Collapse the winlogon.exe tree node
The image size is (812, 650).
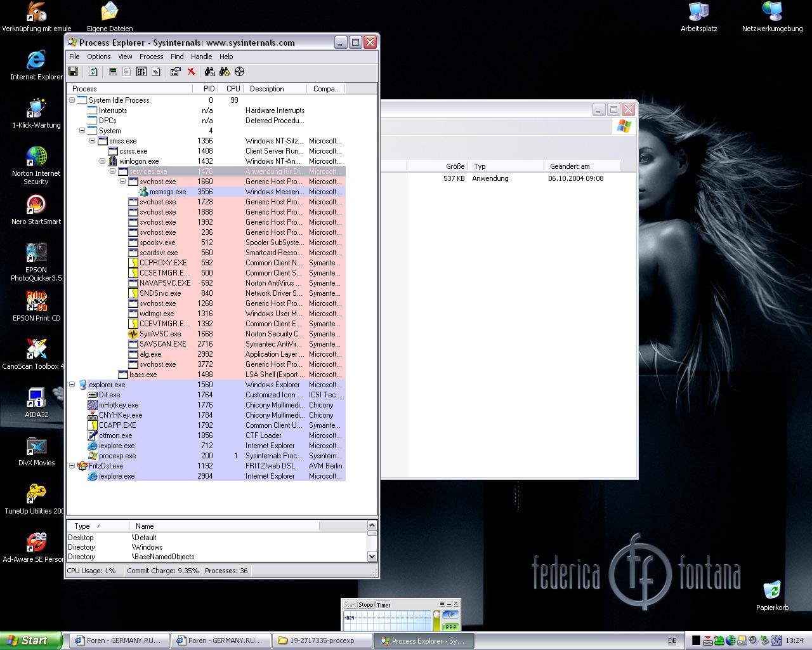tap(102, 161)
